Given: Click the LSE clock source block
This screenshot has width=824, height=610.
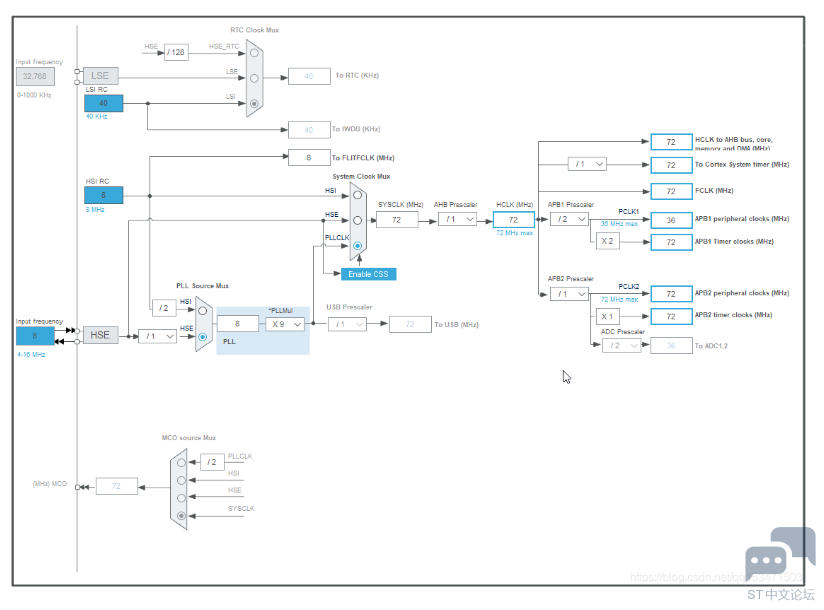Looking at the screenshot, I should (x=100, y=76).
